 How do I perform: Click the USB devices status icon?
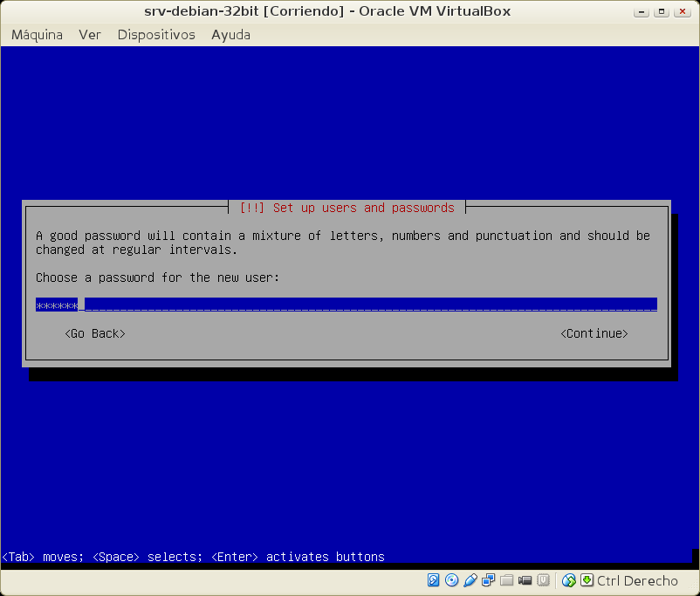[x=470, y=580]
